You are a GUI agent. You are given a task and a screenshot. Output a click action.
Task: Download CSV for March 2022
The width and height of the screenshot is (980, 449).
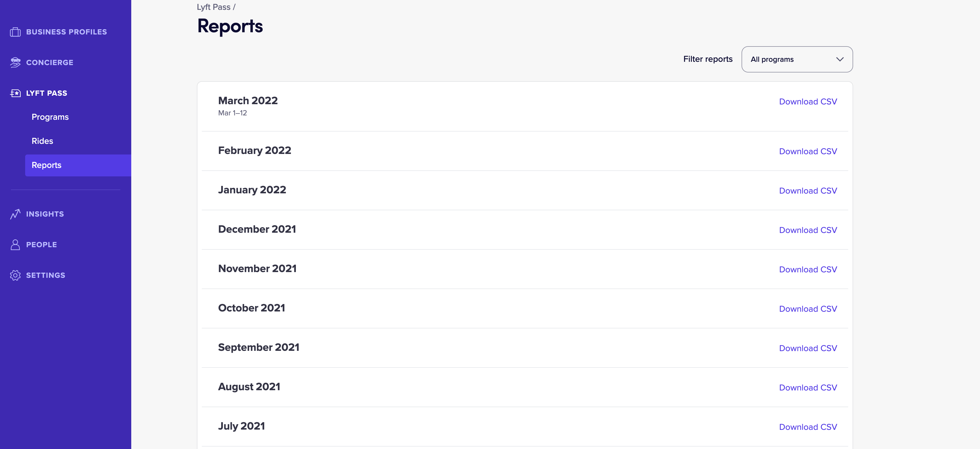pos(808,102)
